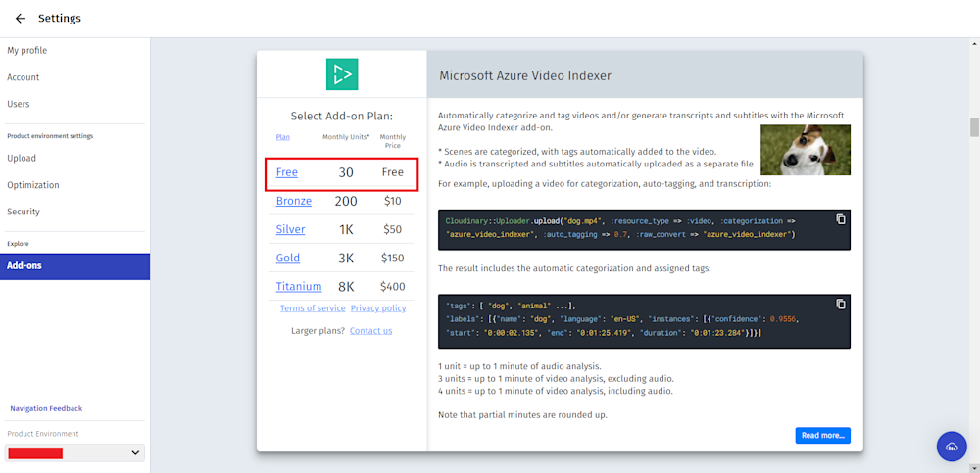980x473 pixels.
Task: Open Users settings
Action: [18, 104]
